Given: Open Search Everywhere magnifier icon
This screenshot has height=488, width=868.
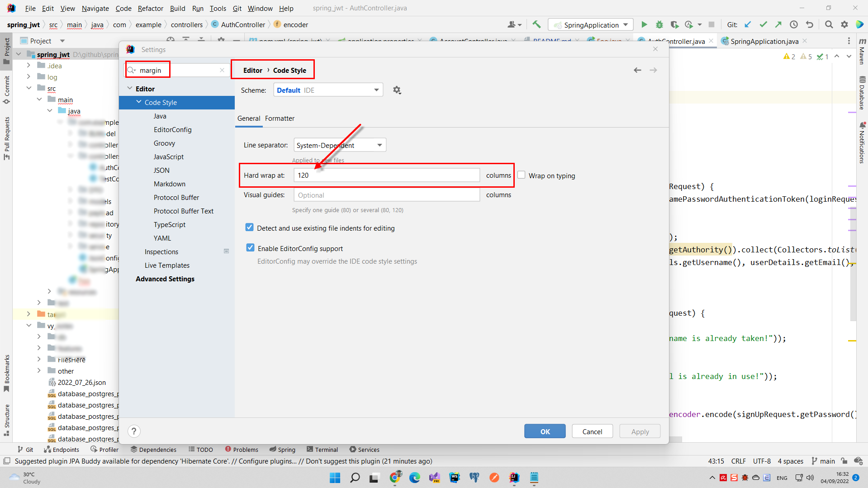Looking at the screenshot, I should pos(829,24).
